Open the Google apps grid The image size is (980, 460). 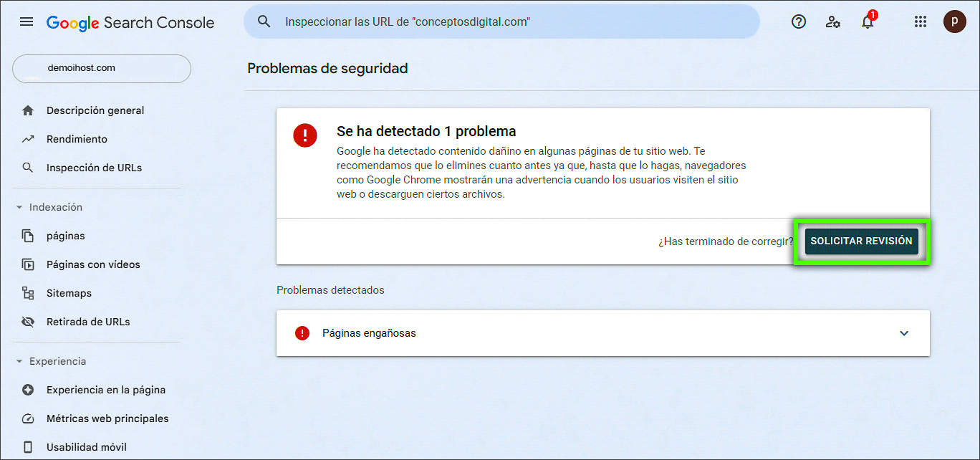coord(921,22)
